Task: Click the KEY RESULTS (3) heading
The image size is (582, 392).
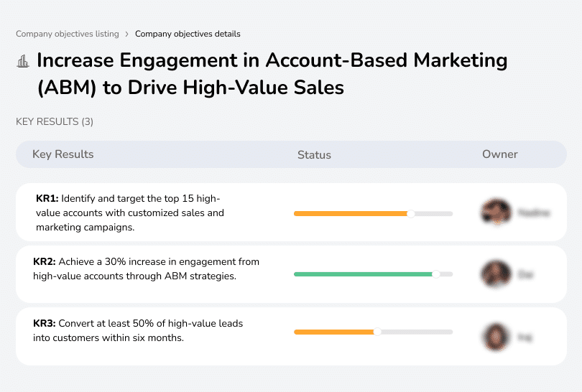Action: pyautogui.click(x=55, y=121)
